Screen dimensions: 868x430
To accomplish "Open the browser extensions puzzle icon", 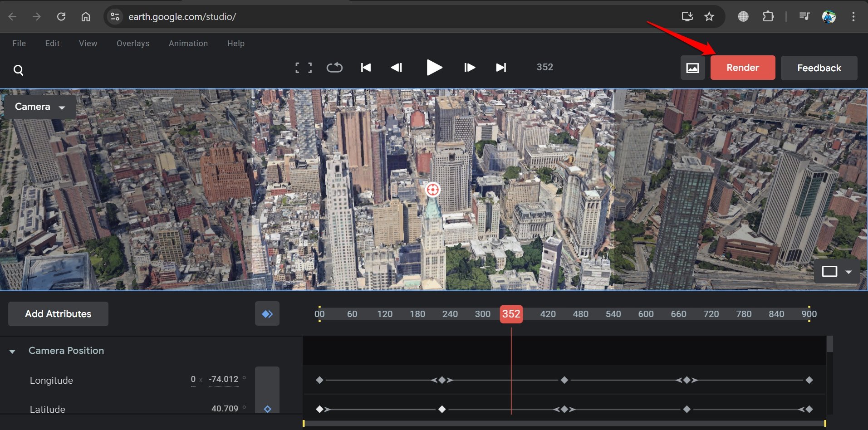I will point(768,17).
